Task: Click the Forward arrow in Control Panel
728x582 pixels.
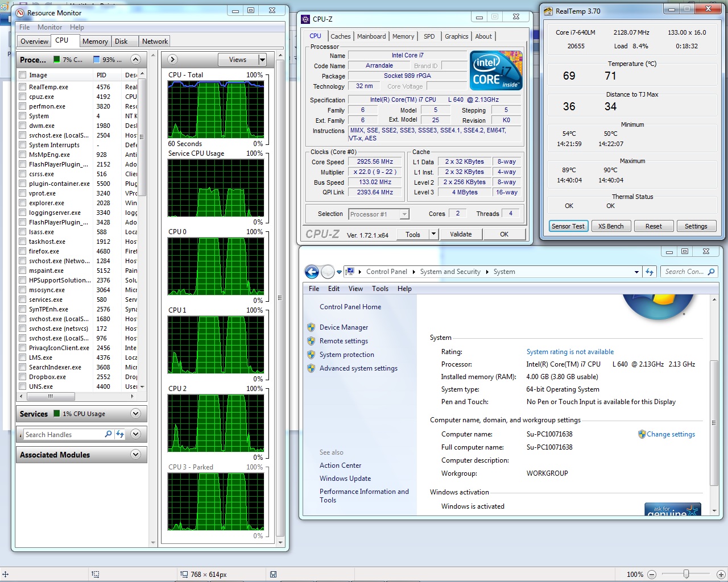Action: pyautogui.click(x=328, y=272)
